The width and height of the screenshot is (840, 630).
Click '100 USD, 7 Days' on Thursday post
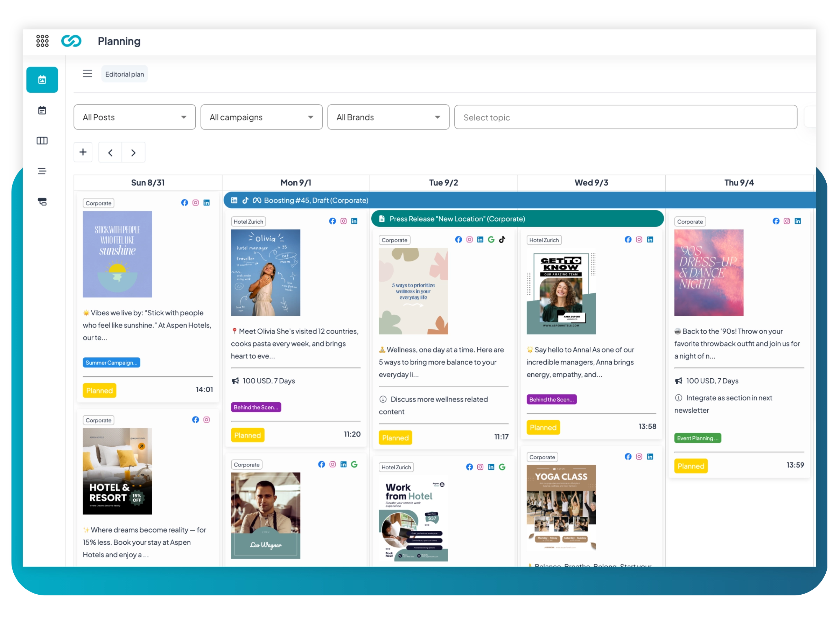click(712, 380)
